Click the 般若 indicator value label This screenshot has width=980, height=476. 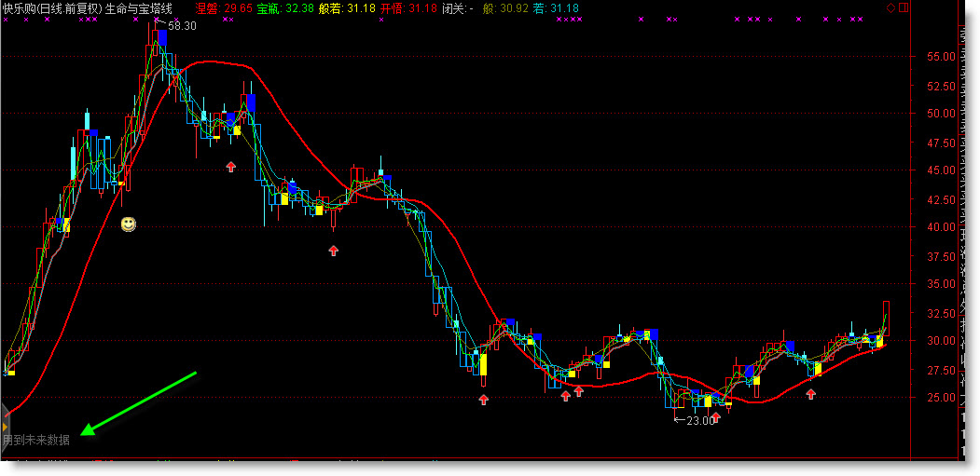tap(346, 7)
